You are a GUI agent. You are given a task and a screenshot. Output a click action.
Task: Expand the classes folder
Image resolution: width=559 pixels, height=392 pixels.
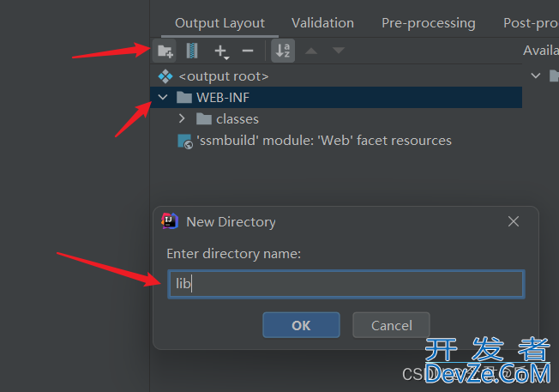point(182,118)
